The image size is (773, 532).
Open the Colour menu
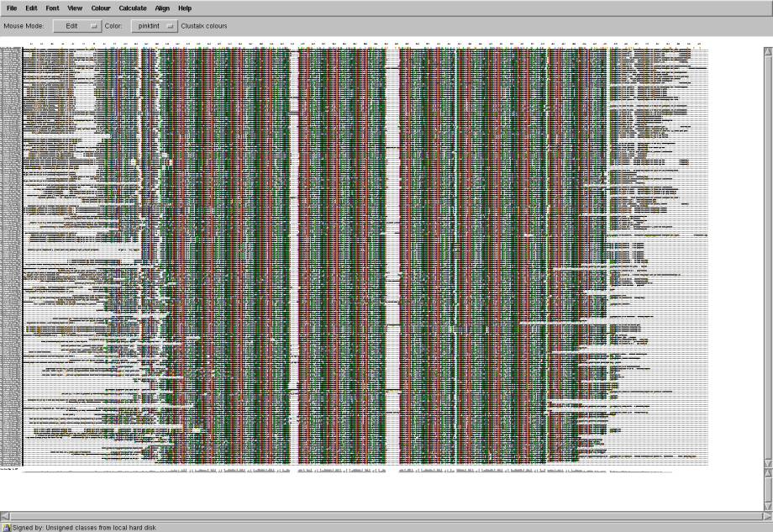pyautogui.click(x=101, y=8)
